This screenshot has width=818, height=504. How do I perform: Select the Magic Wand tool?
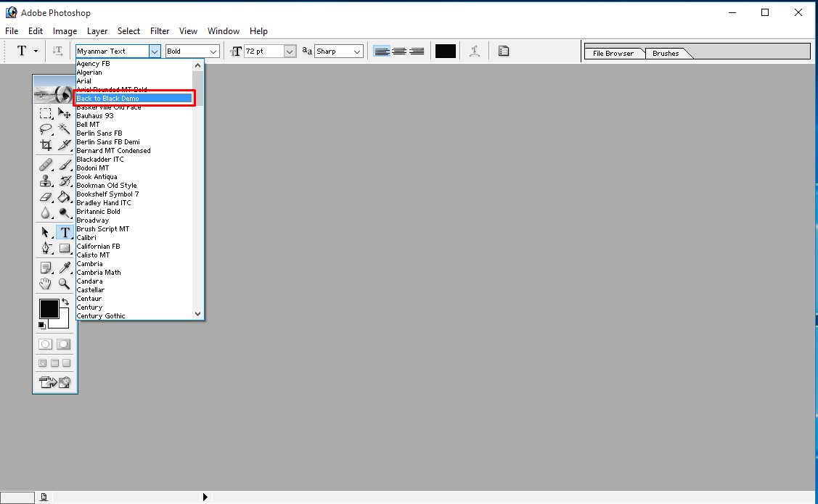pyautogui.click(x=64, y=129)
